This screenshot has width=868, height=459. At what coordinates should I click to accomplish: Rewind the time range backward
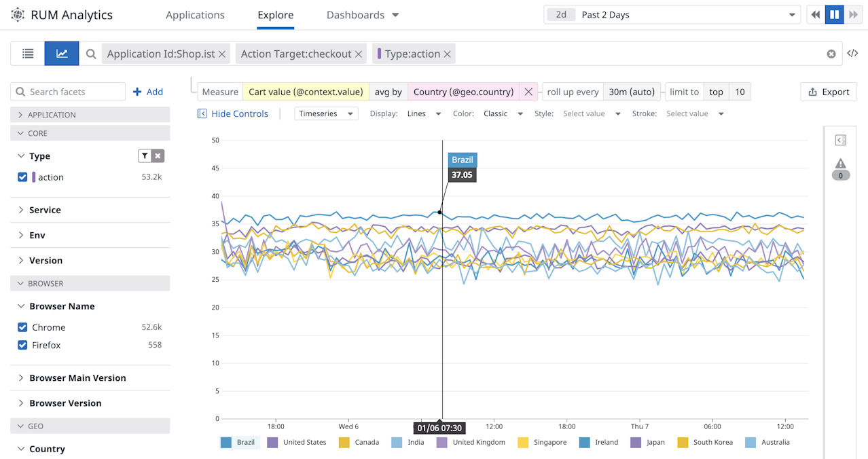pyautogui.click(x=815, y=15)
